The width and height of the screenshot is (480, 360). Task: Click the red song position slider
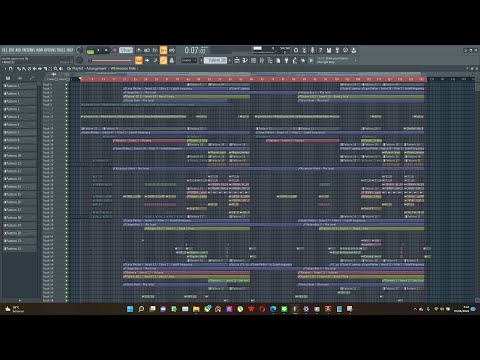pos(111,61)
